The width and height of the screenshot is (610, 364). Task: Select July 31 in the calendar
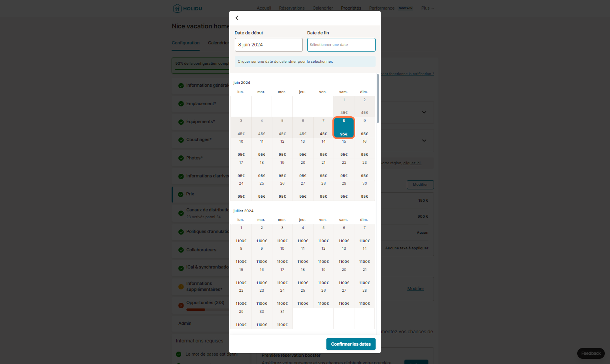[x=282, y=318]
